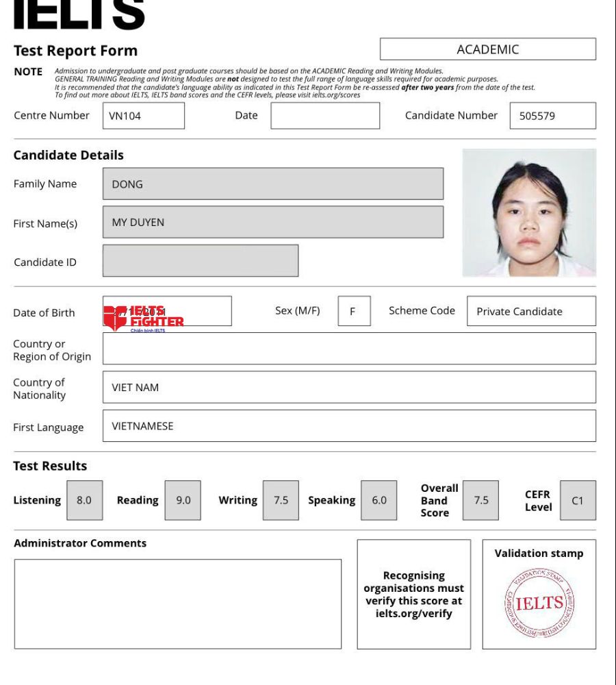Click the ielts.org/verify notice
Viewport: 616px width, 685px height.
click(414, 594)
